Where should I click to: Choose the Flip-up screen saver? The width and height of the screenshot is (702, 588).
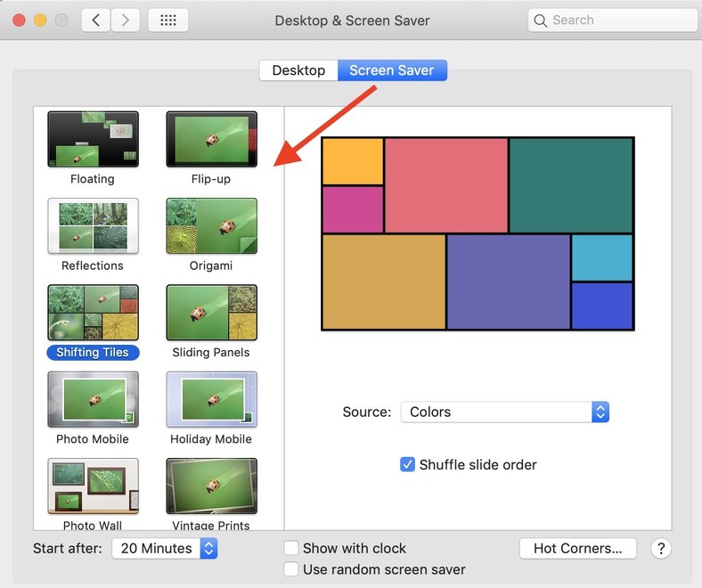click(212, 139)
